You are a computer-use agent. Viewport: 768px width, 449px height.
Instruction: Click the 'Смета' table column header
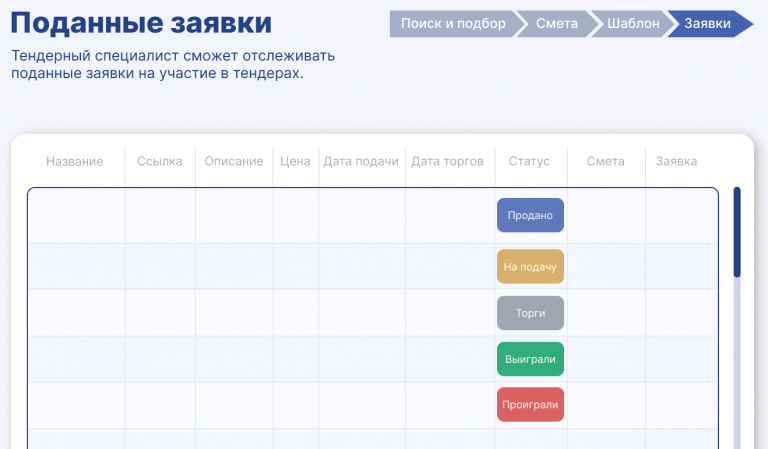point(606,161)
